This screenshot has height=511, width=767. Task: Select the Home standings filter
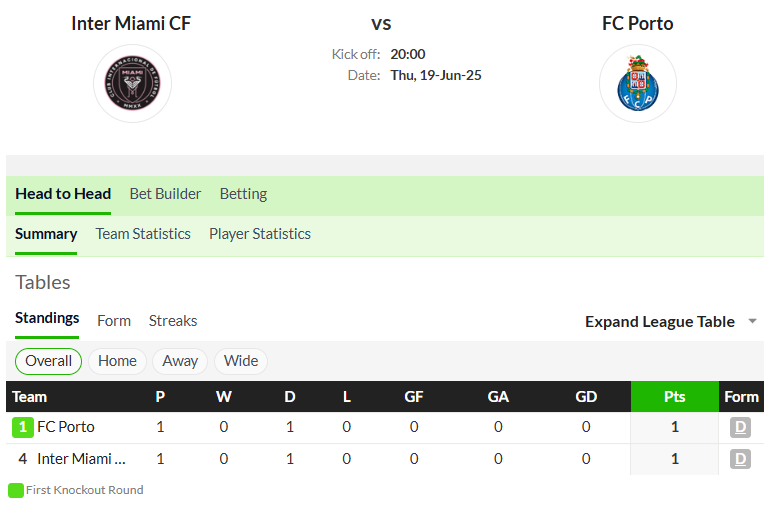click(117, 361)
